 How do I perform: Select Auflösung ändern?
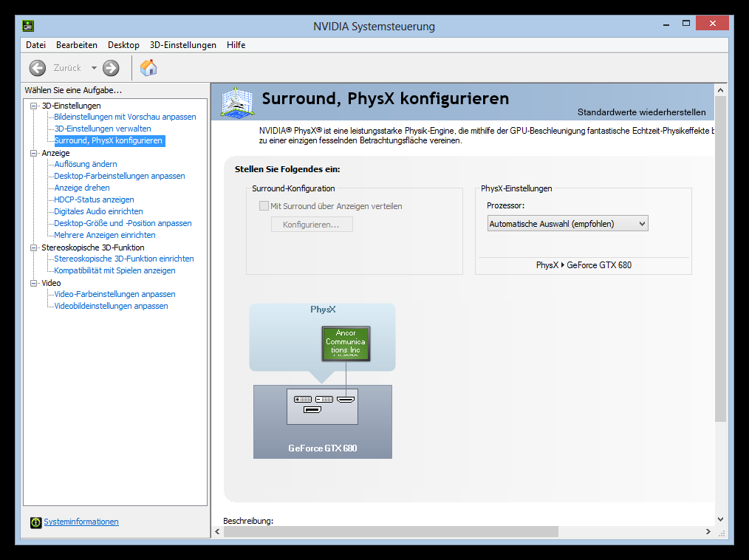(x=86, y=164)
